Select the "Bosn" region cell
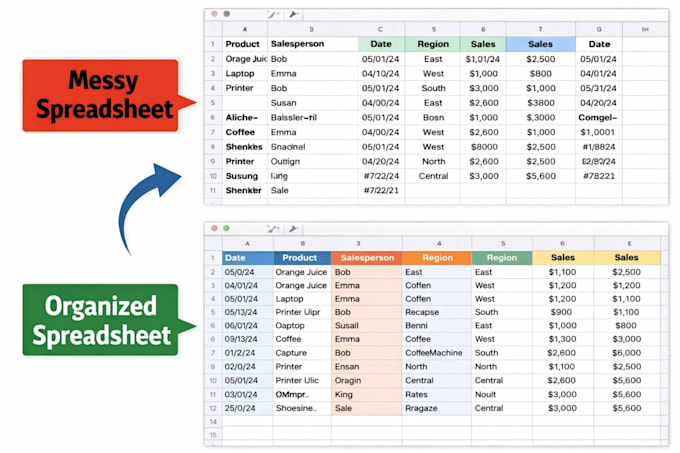Viewport: 680px width, 453px height. pyautogui.click(x=432, y=117)
